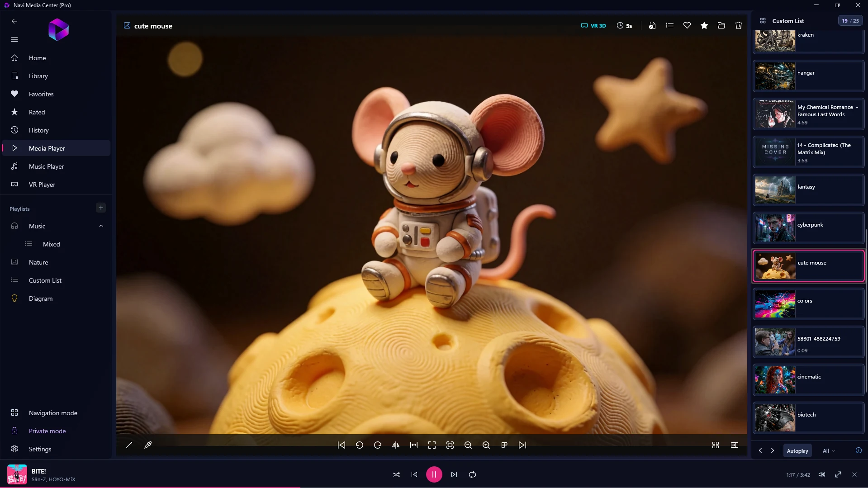Zoom out of the image
This screenshot has height=488, width=868.
tap(468, 445)
